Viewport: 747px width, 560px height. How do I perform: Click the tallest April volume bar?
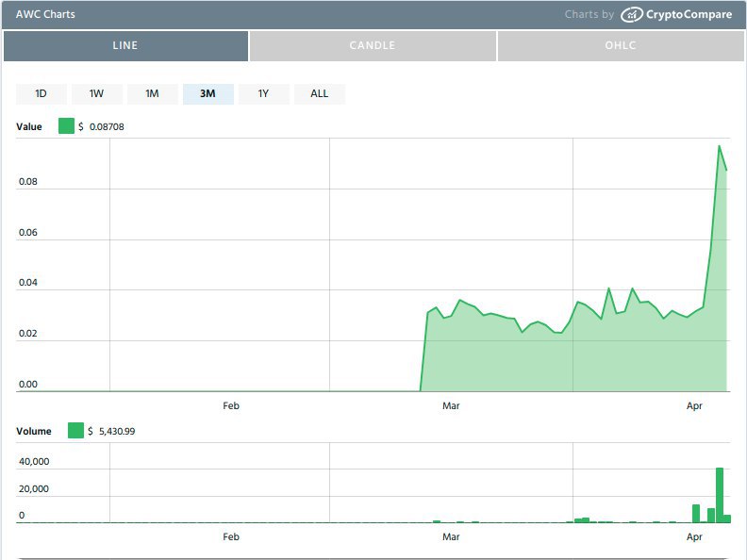(720, 495)
